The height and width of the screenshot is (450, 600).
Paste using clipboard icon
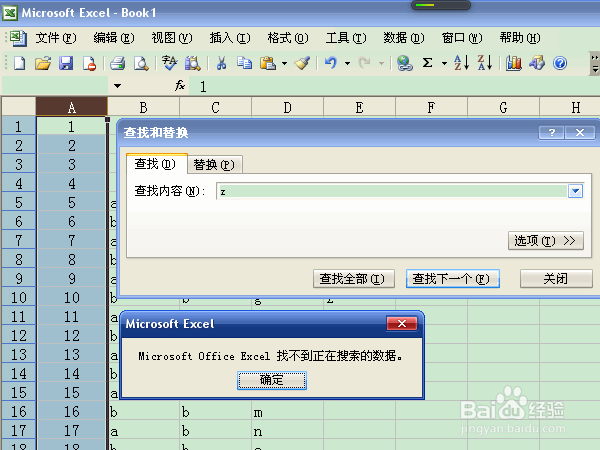pos(268,63)
